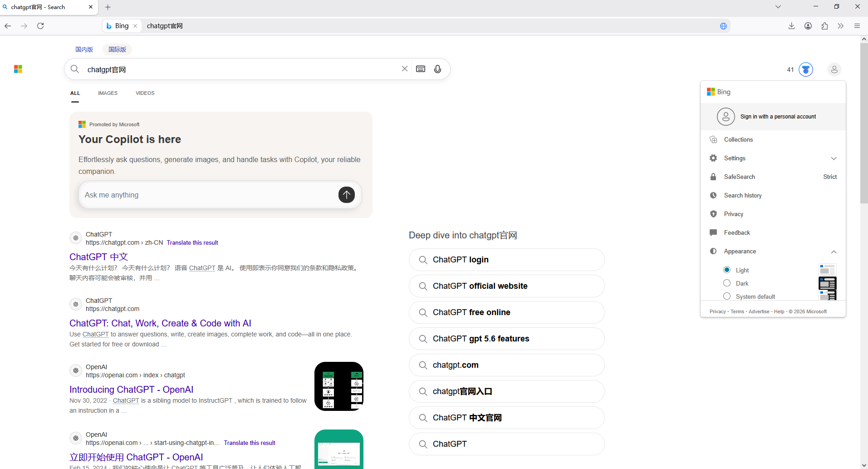This screenshot has height=469, width=868.
Task: Search suggestion ChatGPT gpt 5.6 features
Action: (x=507, y=339)
